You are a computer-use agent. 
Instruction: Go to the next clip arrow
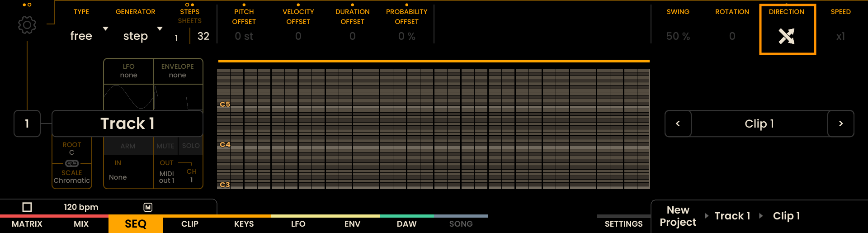(x=841, y=124)
